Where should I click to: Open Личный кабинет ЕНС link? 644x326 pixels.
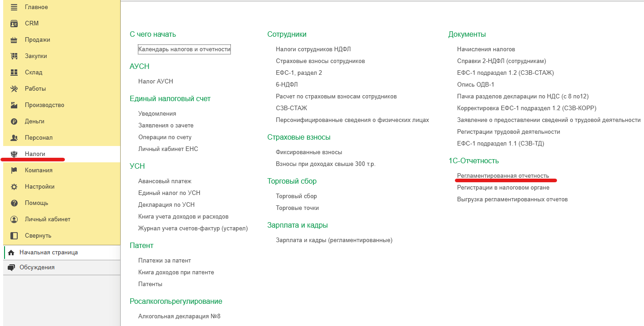pyautogui.click(x=168, y=149)
